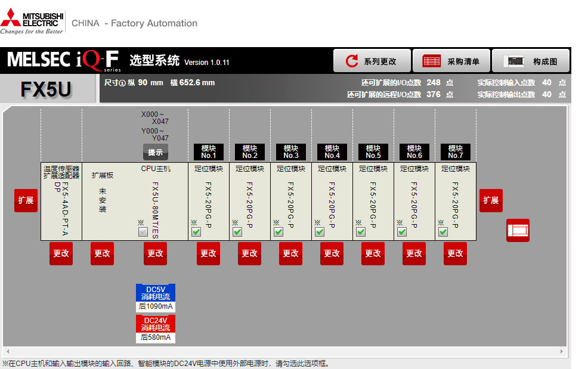Click 更改 under the 扩展板 slot

[x=102, y=253]
